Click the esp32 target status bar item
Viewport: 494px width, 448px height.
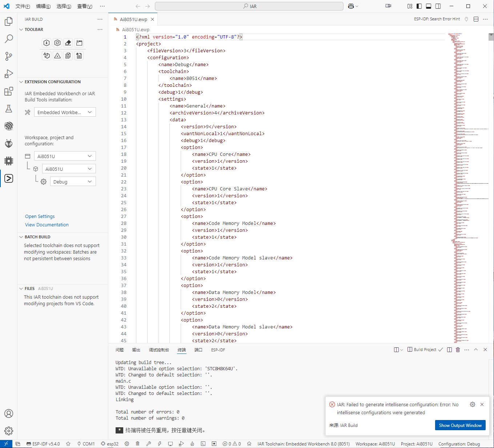110,444
